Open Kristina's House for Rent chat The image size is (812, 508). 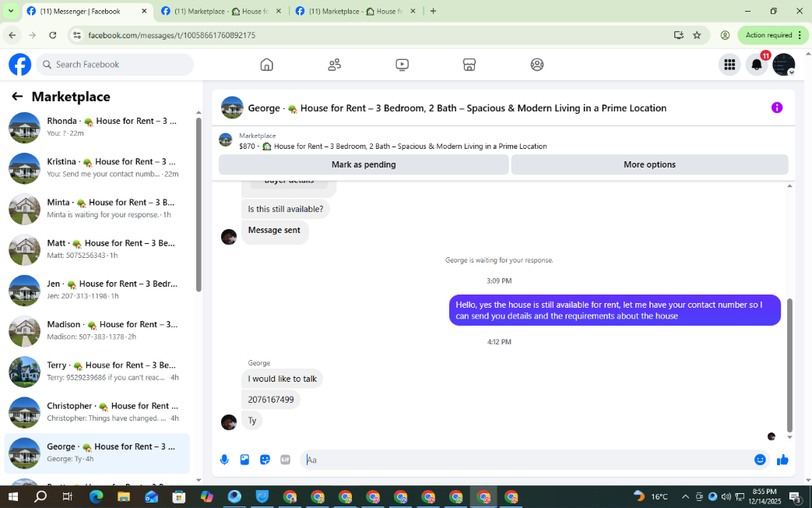click(97, 168)
